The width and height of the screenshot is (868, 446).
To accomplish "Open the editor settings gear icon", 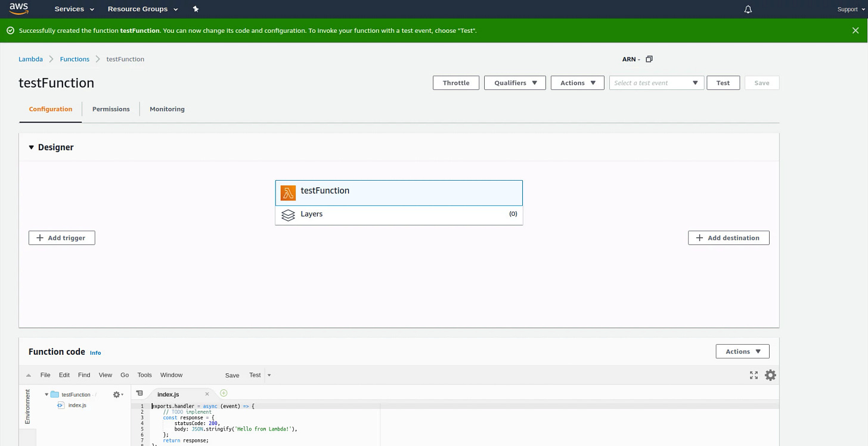I will pos(770,374).
